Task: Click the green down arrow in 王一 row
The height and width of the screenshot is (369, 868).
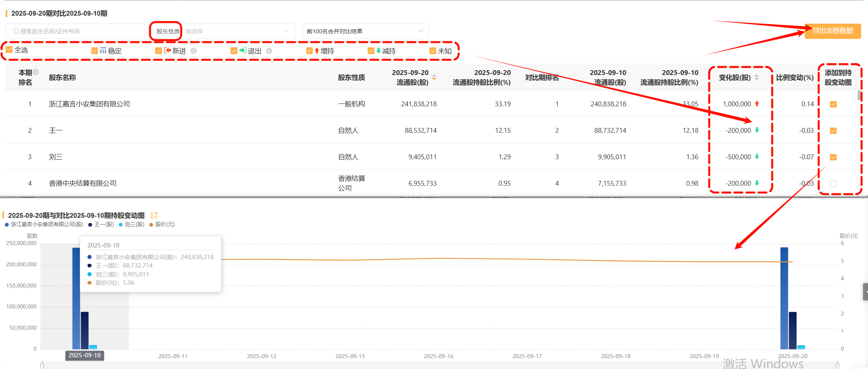Action: 757,130
